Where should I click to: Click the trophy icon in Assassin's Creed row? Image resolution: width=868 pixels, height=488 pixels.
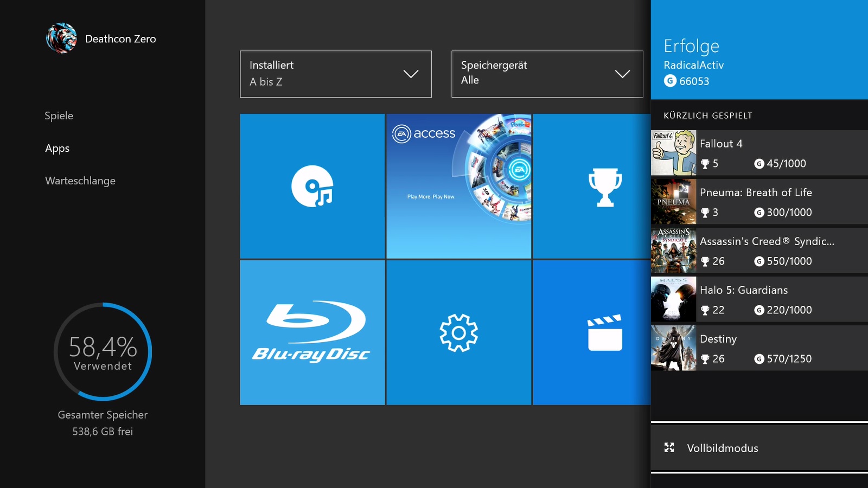[x=705, y=261]
